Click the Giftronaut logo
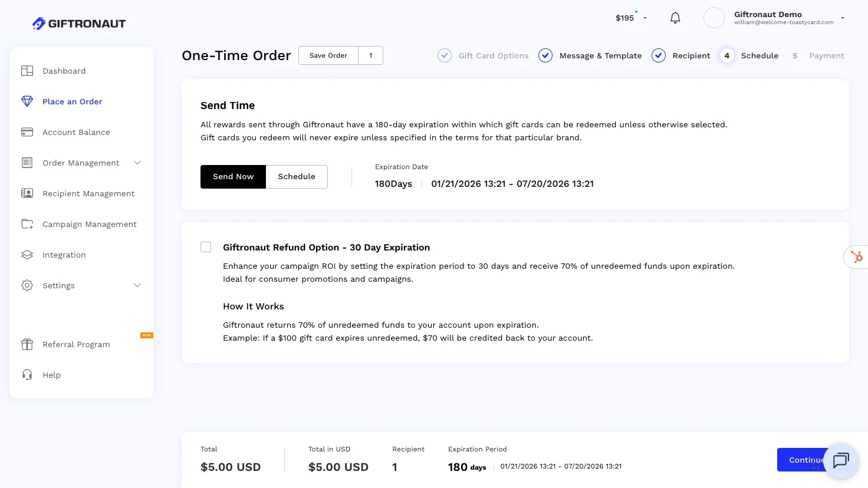 [79, 24]
